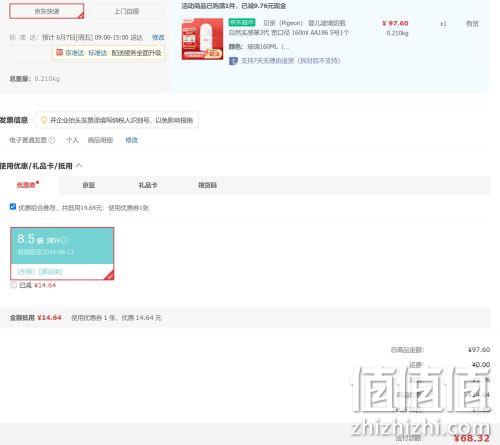Choose the 上门自提 pickup option
The width and height of the screenshot is (500, 445).
point(126,11)
